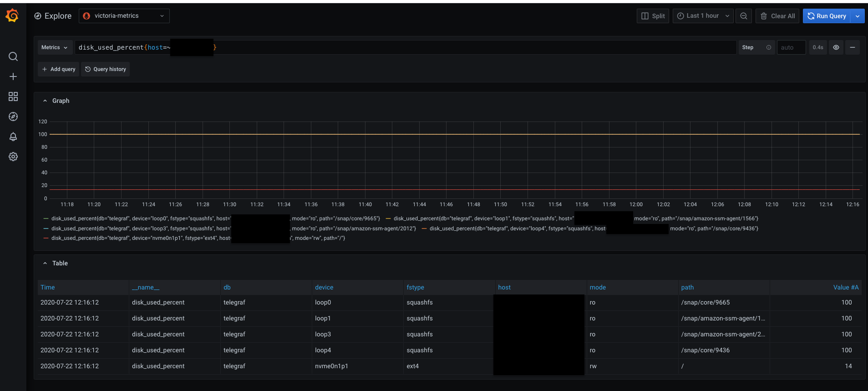The height and width of the screenshot is (391, 868).
Task: Sort table by path column
Action: pyautogui.click(x=687, y=287)
